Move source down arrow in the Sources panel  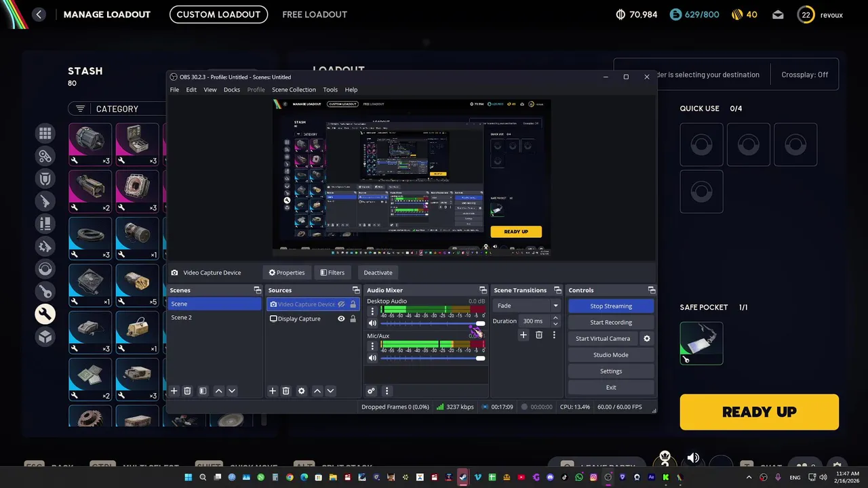[330, 391]
